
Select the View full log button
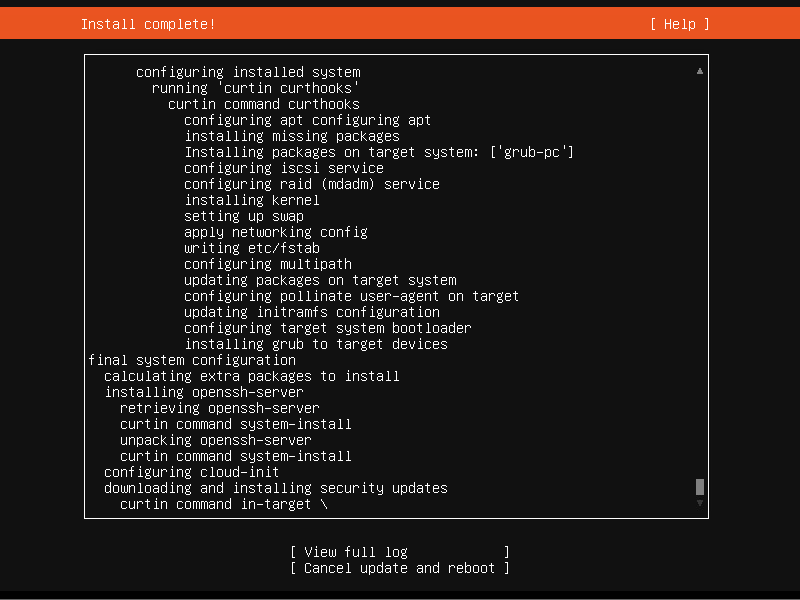click(399, 552)
